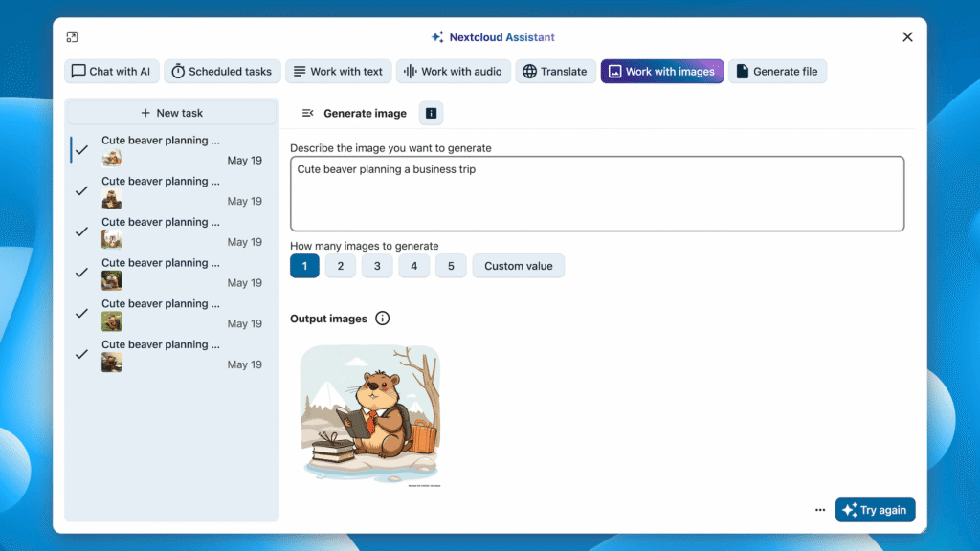Open fifth Cute beaver planning task
Image resolution: width=980 pixels, height=551 pixels.
point(172,314)
